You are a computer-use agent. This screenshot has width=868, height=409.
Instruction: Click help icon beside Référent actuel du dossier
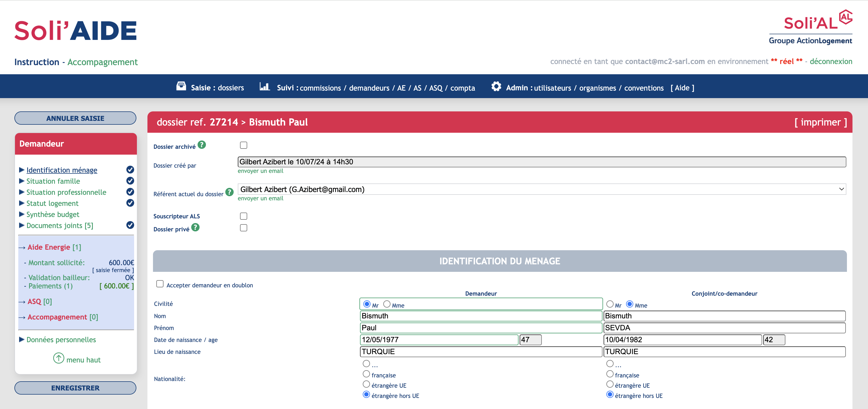(x=229, y=192)
